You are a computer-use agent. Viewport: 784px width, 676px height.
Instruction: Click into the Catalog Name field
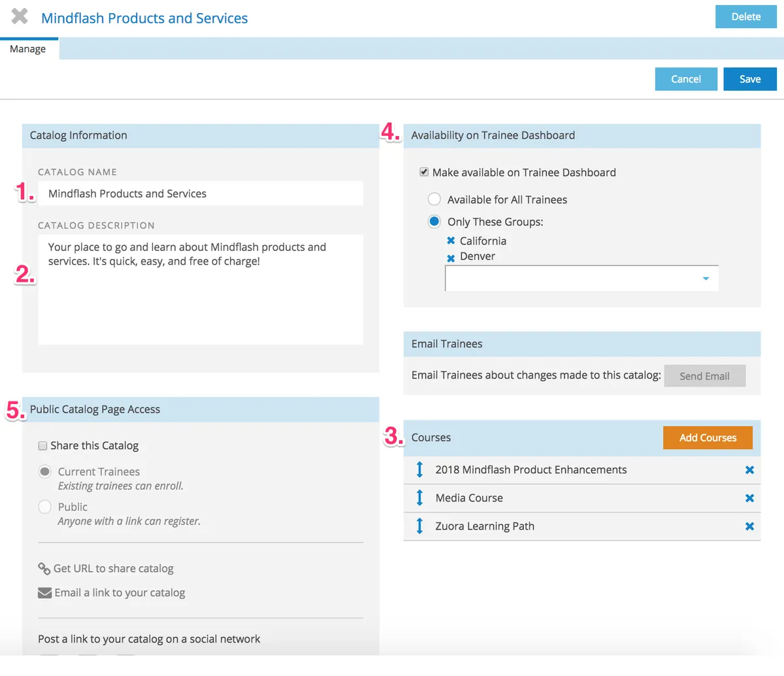201,194
